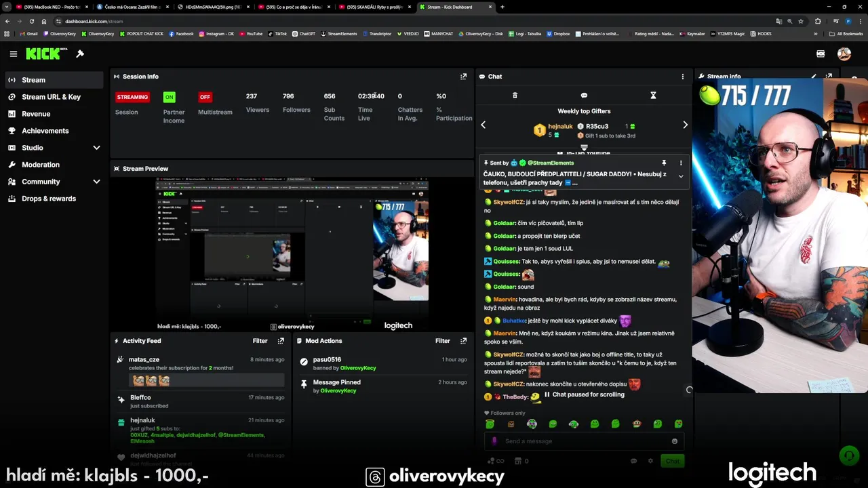Toggle the Partner Income ON badge

[169, 97]
